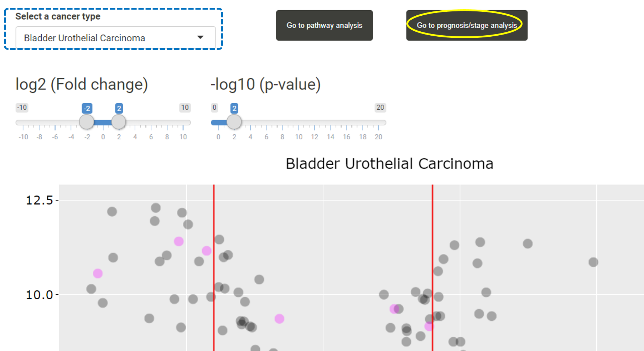Click Go to pathway analysis button
This screenshot has height=351, width=644.
(x=324, y=25)
